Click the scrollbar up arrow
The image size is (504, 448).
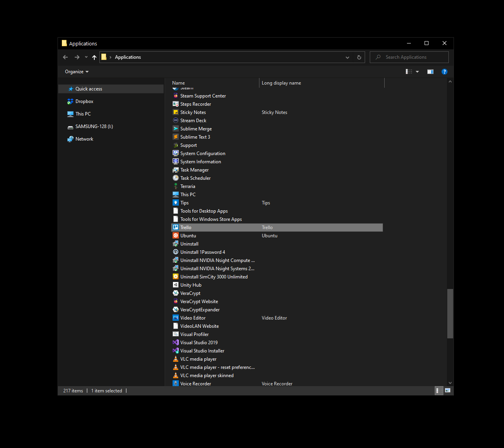coord(450,81)
